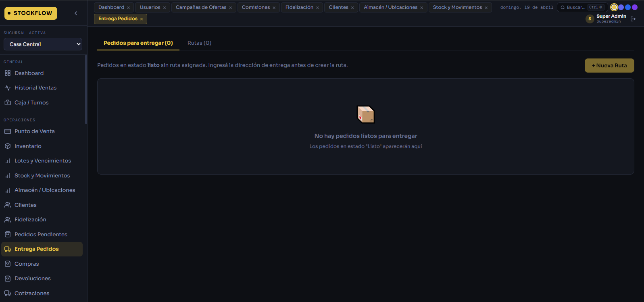Switch to the Fidelización top tab
The image size is (644, 302).
299,7
